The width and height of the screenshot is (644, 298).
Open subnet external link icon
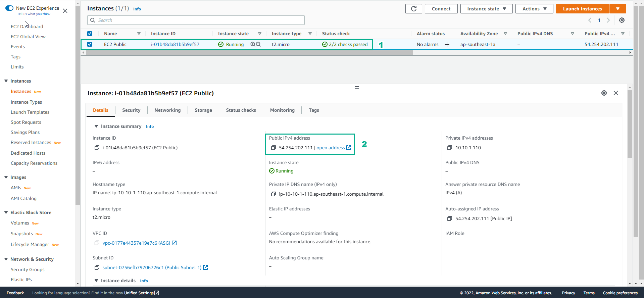tap(205, 267)
